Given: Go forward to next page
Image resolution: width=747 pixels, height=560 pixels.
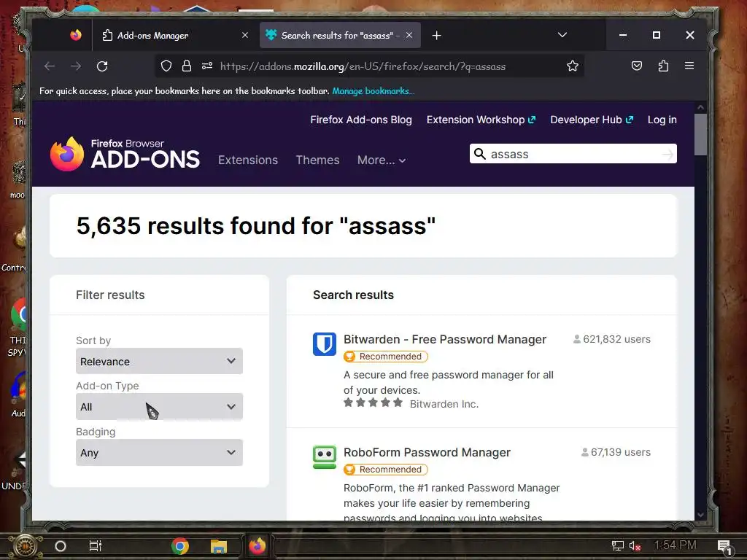Looking at the screenshot, I should (x=76, y=66).
